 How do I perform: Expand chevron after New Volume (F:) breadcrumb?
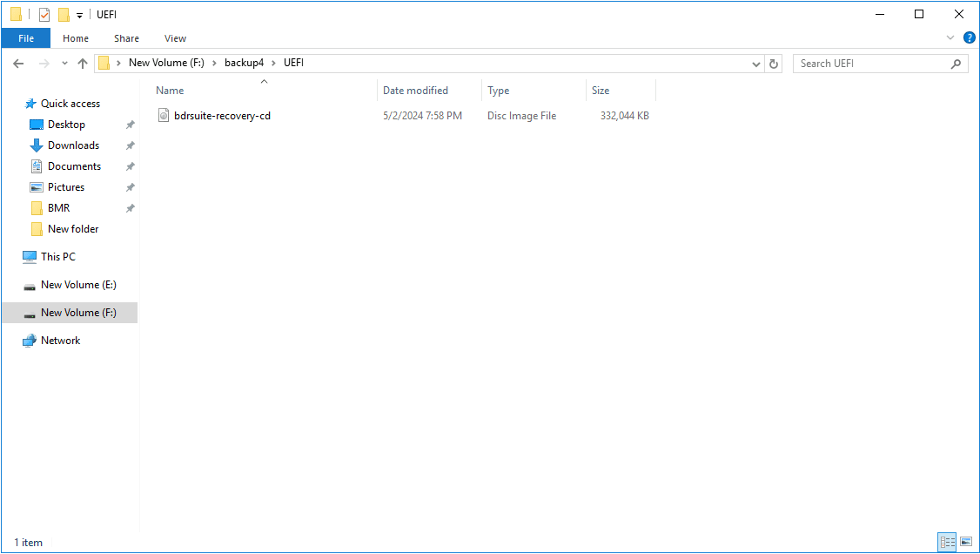[x=214, y=64]
